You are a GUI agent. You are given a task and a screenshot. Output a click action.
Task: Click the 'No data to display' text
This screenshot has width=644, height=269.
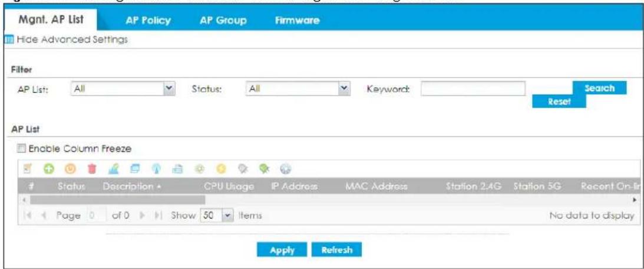pos(592,215)
